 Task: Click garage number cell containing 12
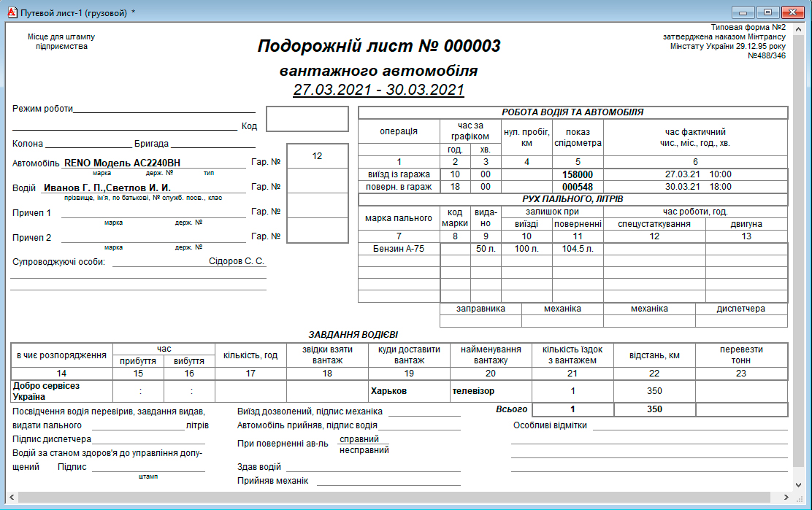click(x=317, y=155)
